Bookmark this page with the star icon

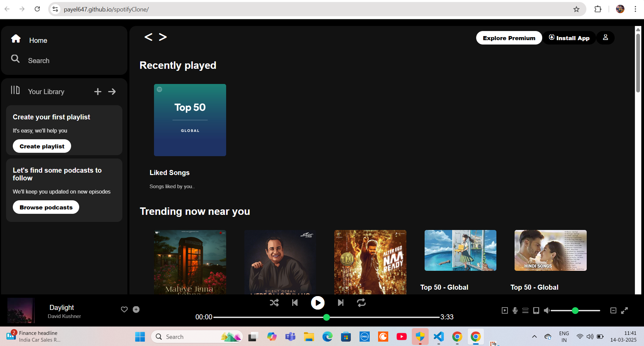tap(577, 9)
